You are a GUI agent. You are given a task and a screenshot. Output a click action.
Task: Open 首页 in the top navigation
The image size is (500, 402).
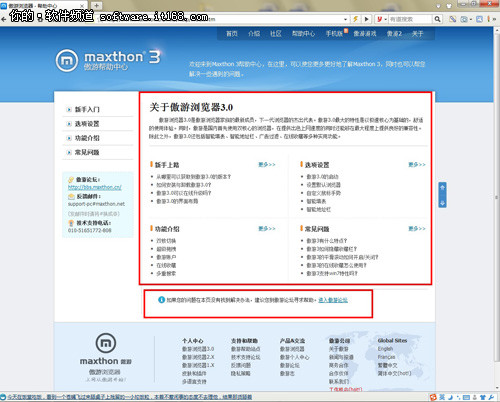(x=232, y=34)
